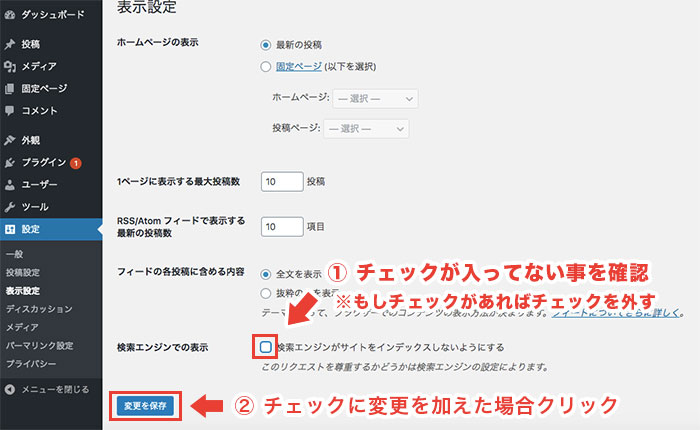Click the 表示設定 page heading
This screenshot has height=430, width=700.
pyautogui.click(x=147, y=7)
